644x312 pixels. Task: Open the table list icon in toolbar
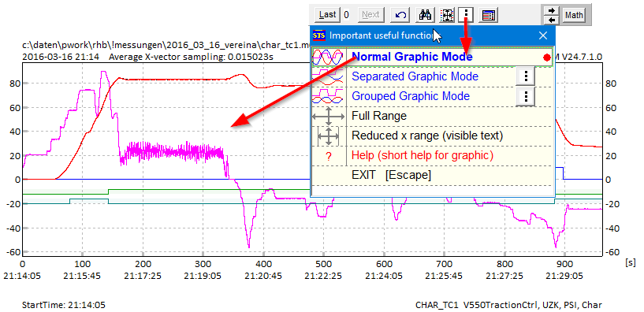(x=489, y=15)
